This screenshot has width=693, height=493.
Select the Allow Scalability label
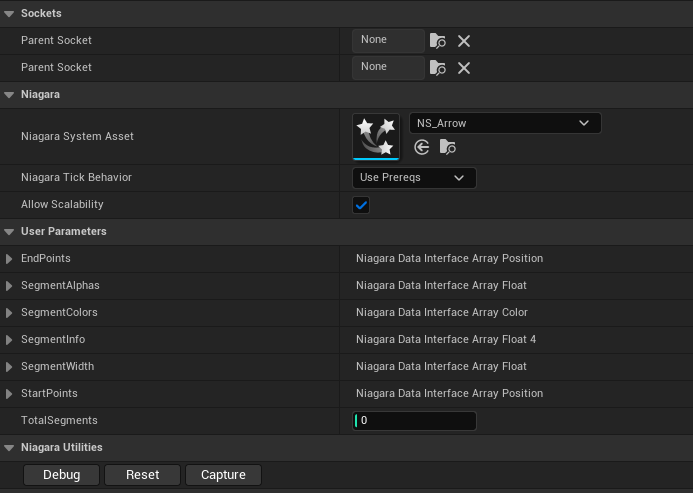(x=62, y=204)
